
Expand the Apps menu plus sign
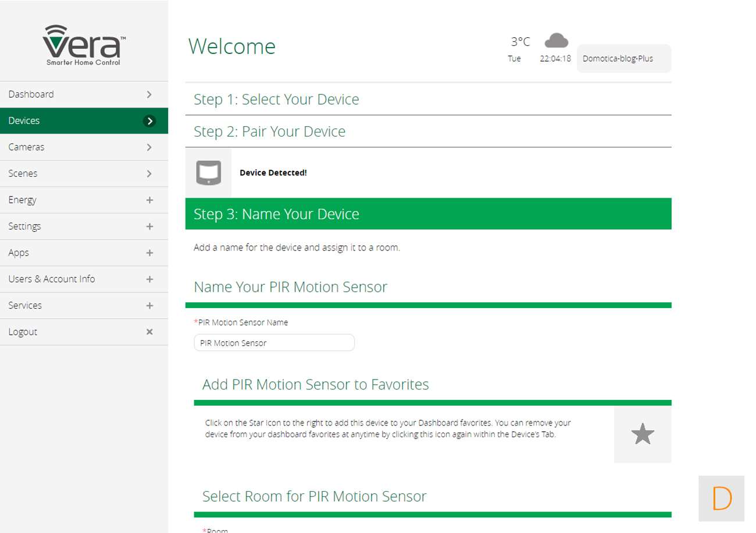[149, 253]
